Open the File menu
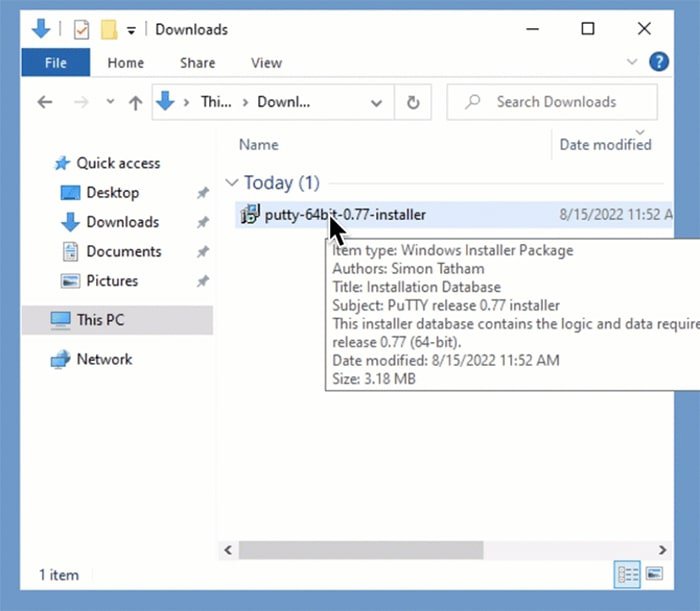Screen dimensions: 700x611 click(x=56, y=62)
